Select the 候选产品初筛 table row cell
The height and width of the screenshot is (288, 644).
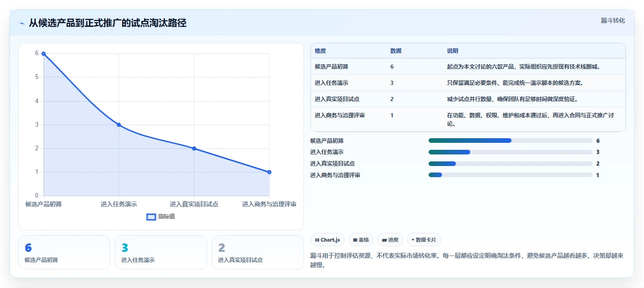coord(331,67)
